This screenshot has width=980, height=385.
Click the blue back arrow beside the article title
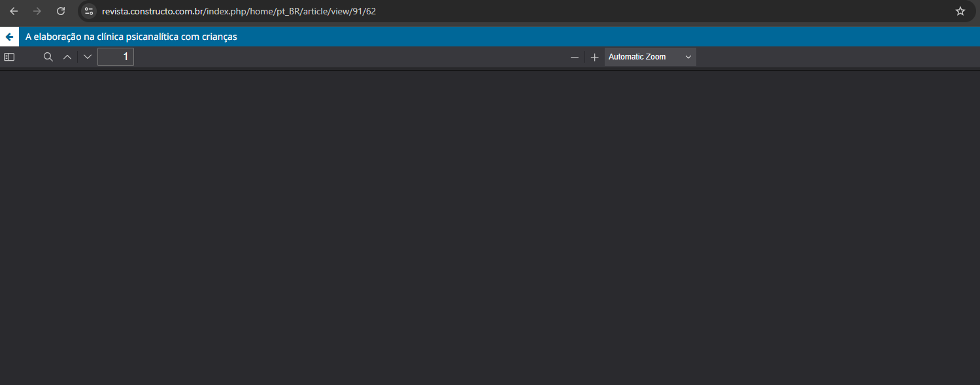tap(9, 37)
